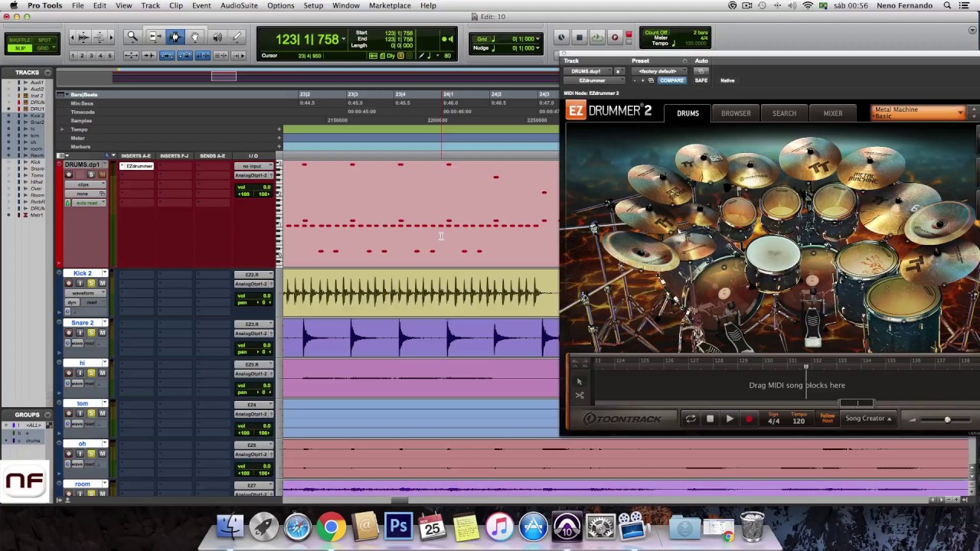The height and width of the screenshot is (551, 980).
Task: Switch to the Mixer tab in EZdrummer
Action: (833, 113)
